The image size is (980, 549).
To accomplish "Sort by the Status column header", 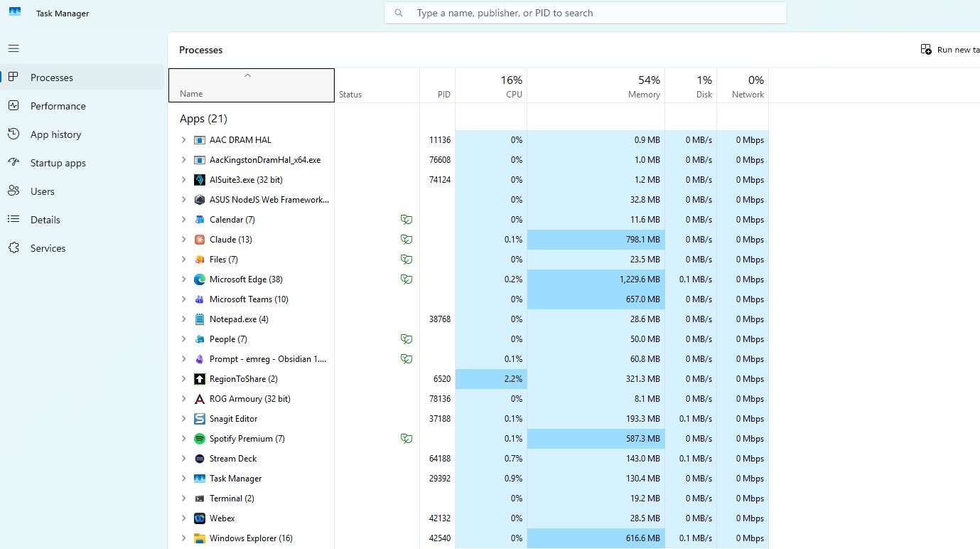I will [x=377, y=85].
